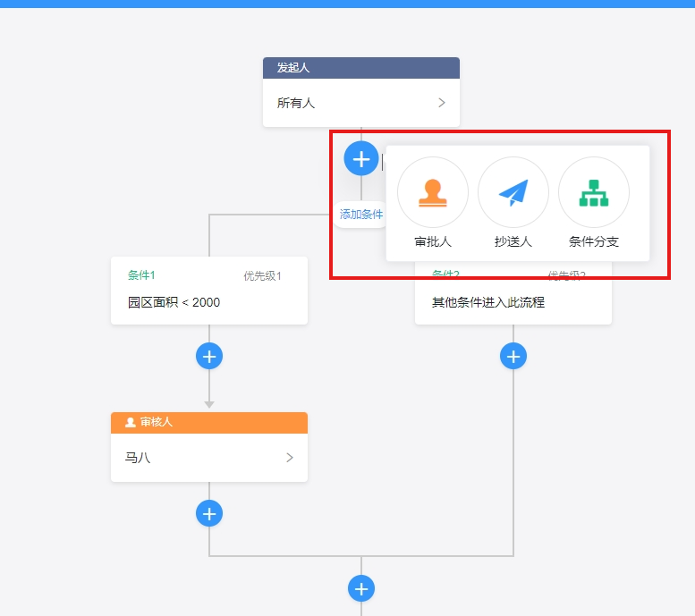Image resolution: width=695 pixels, height=616 pixels.
Task: Add a node below the 条件1 card
Action: point(209,356)
